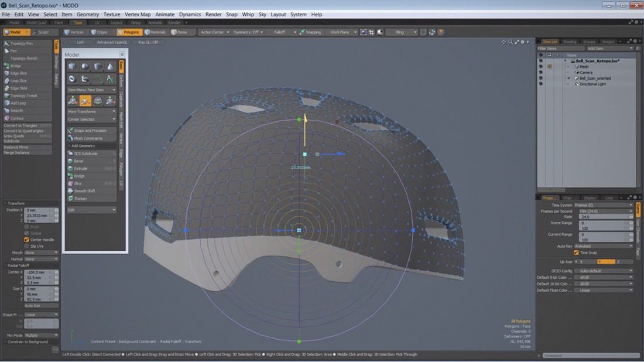Screen dimensions: 644x362
Task: Toggle the Center Handle checkbox
Action: (27, 240)
